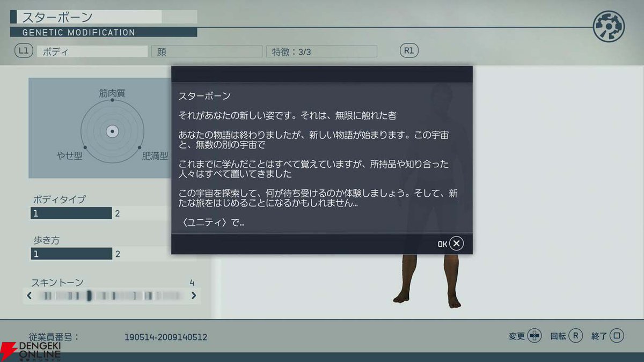644x362 pixels.
Task: Switch to the 顔 tab
Action: point(207,52)
